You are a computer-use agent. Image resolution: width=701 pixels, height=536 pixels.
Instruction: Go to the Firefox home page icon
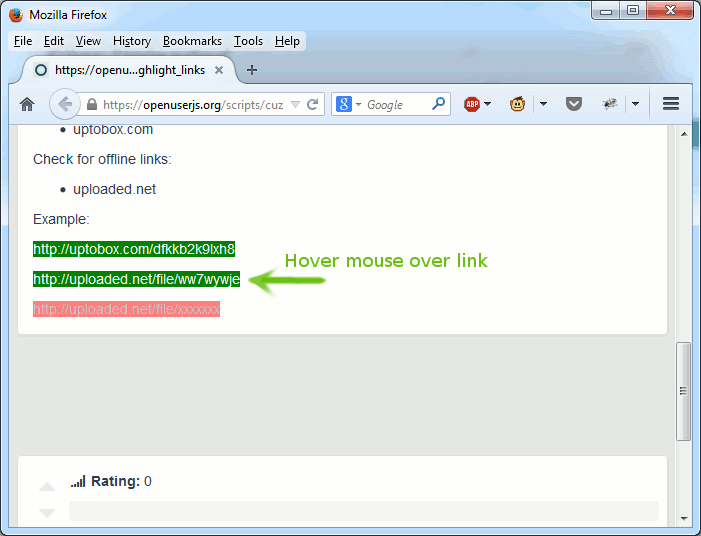[27, 105]
